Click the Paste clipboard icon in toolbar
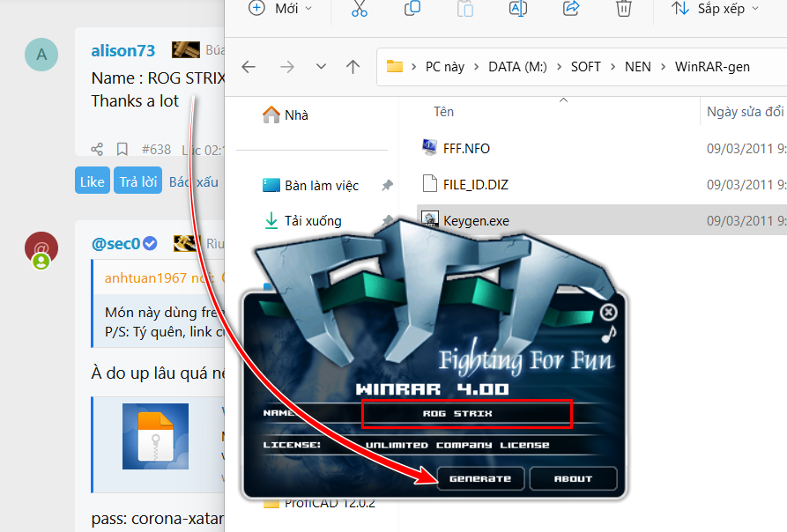Image resolution: width=787 pixels, height=532 pixels. 464,9
